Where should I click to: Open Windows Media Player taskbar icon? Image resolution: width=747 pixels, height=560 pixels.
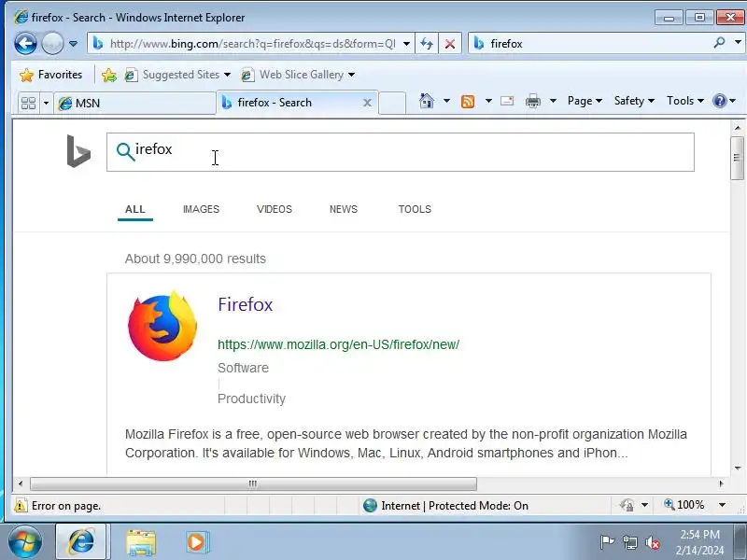point(196,542)
